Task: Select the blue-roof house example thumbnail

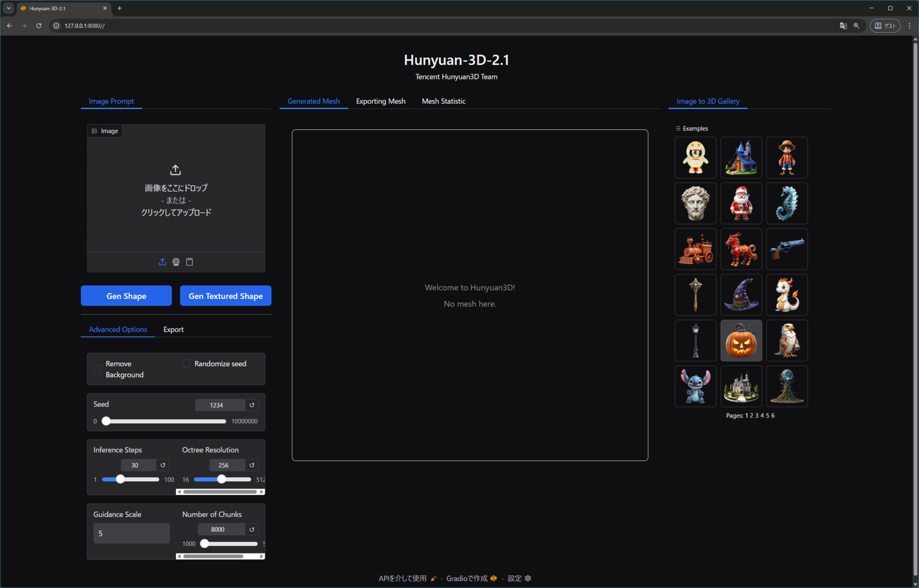Action: [x=742, y=157]
